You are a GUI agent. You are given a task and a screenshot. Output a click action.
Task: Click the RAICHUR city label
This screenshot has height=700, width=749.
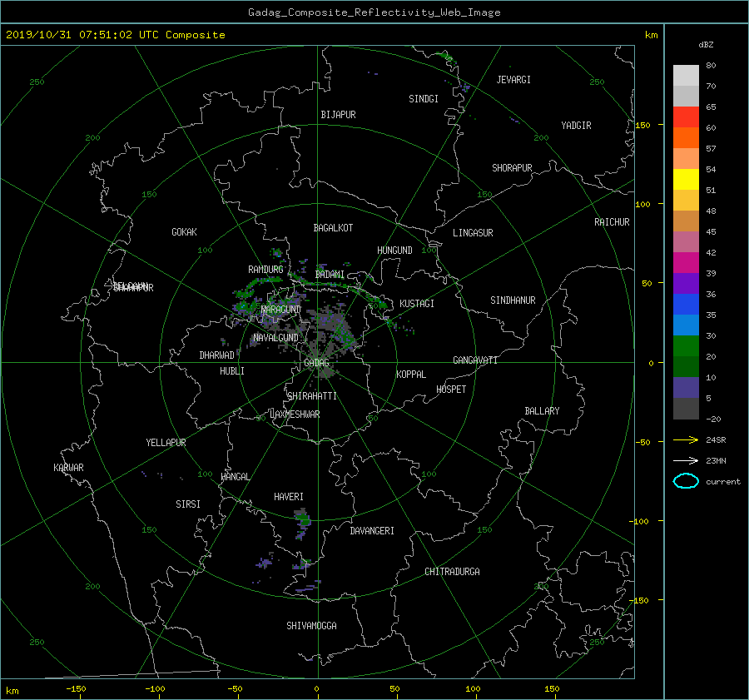[612, 222]
